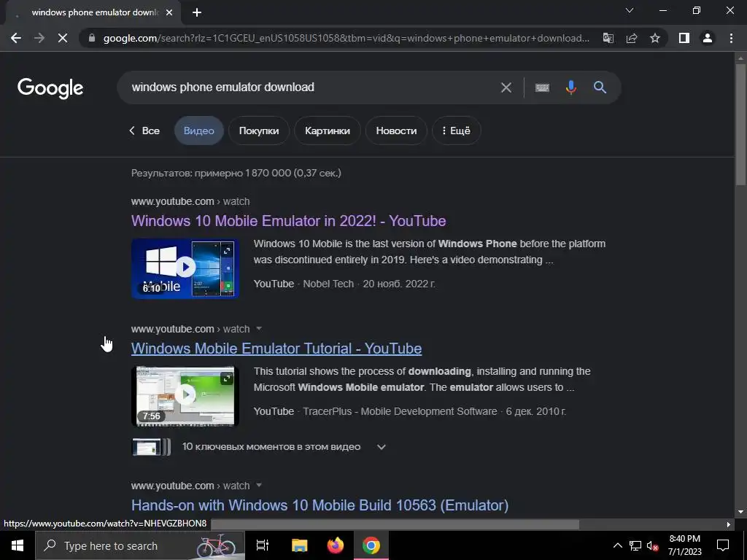Image resolution: width=747 pixels, height=560 pixels.
Task: Clear the search query with X
Action: click(x=506, y=87)
